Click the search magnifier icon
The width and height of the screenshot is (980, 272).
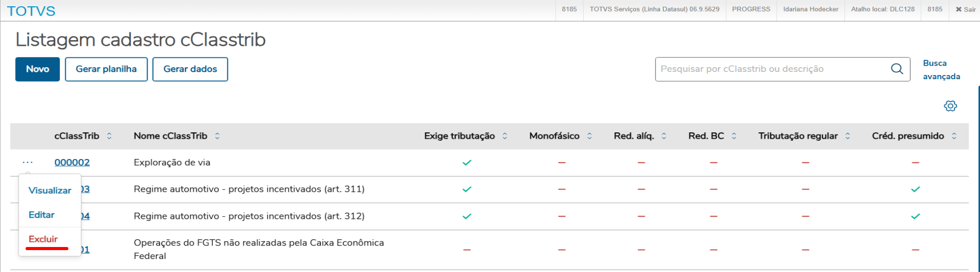pos(897,69)
